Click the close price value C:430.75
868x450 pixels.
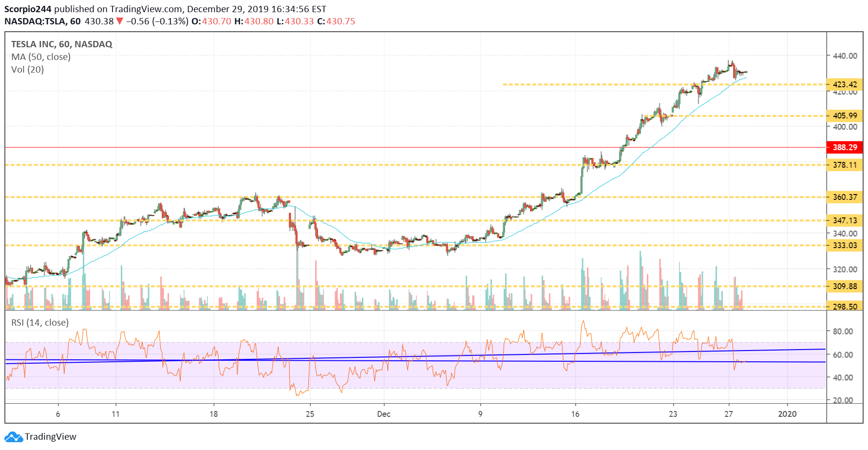point(336,21)
